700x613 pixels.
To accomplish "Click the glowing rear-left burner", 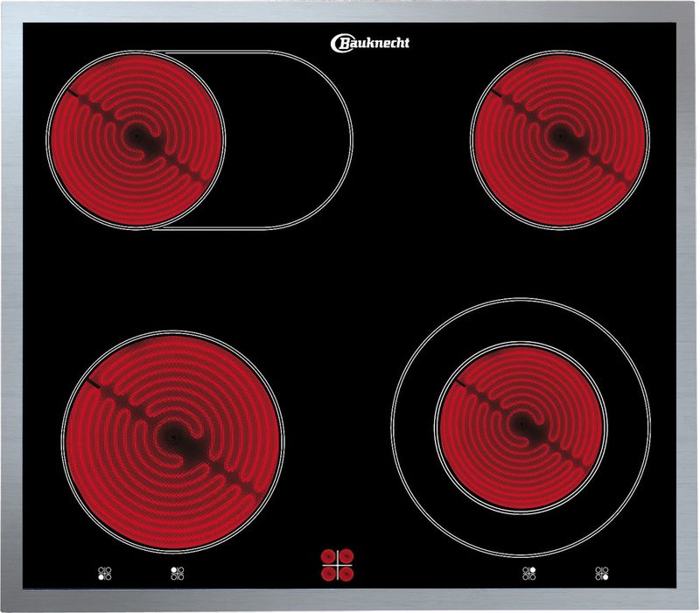I will coord(136,140).
